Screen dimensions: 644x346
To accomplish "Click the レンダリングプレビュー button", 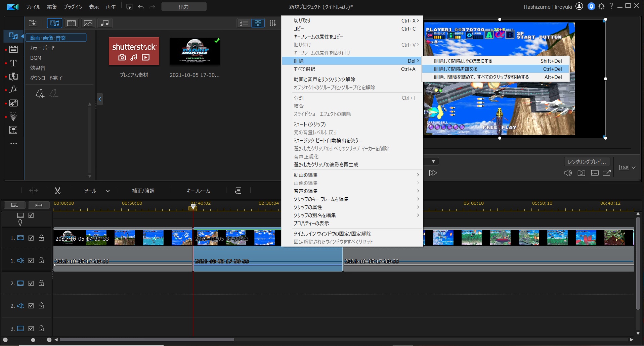I will (587, 162).
